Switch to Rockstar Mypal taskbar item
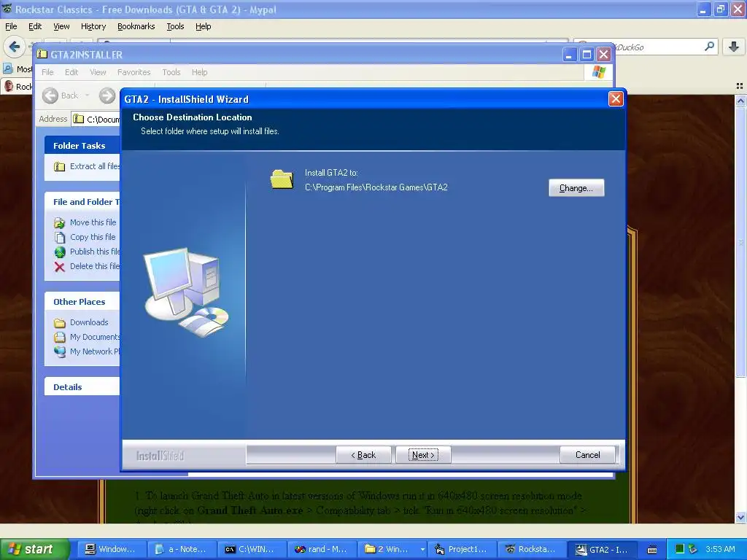The image size is (747, 560). (x=533, y=549)
